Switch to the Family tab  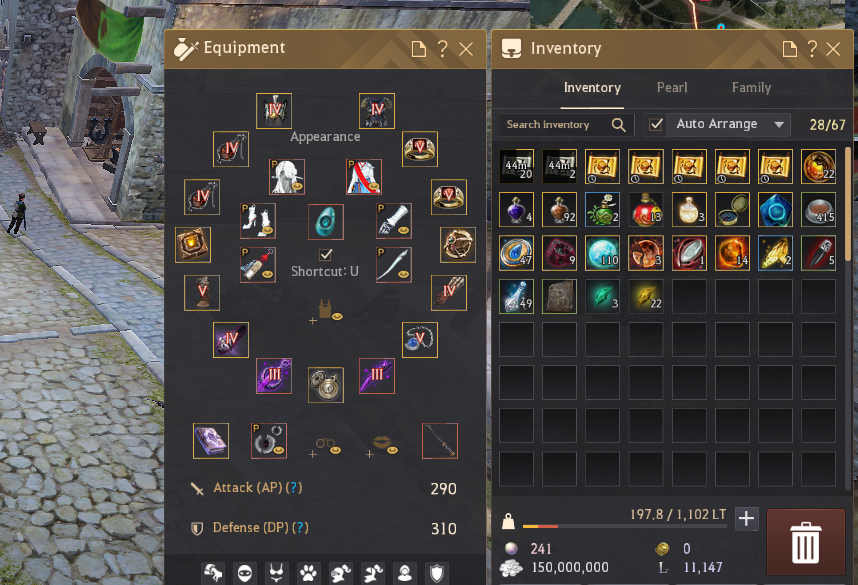(x=751, y=88)
